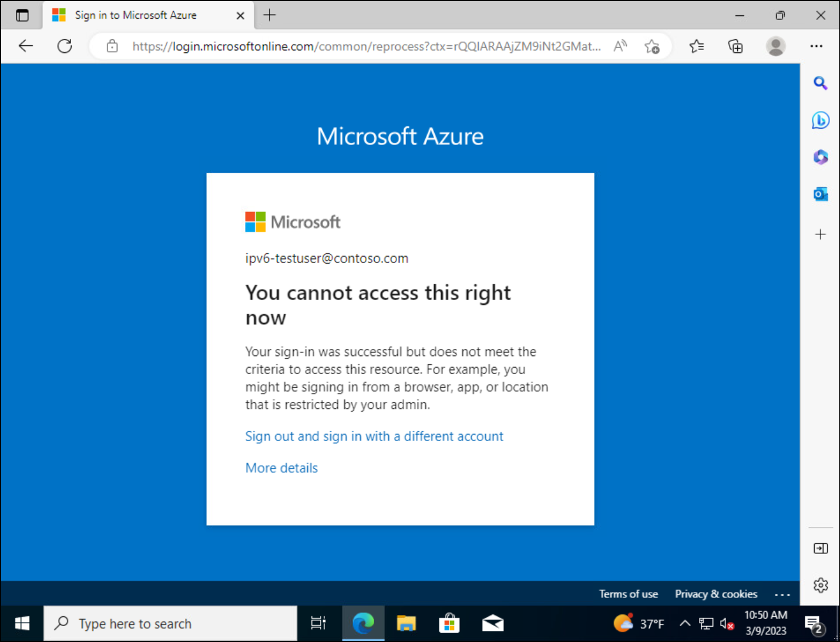Open Bing chat from sidebar
Screen dimensions: 840x642
821,120
